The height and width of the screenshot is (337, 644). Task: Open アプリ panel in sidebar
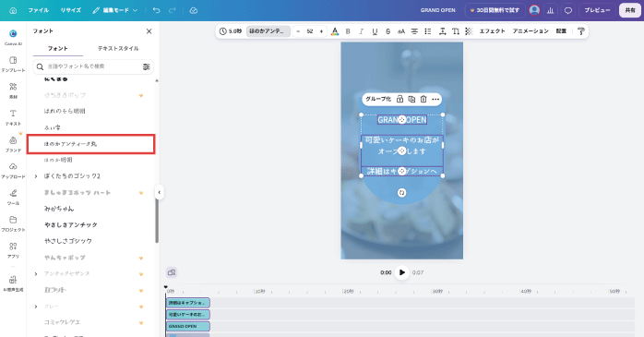point(13,250)
